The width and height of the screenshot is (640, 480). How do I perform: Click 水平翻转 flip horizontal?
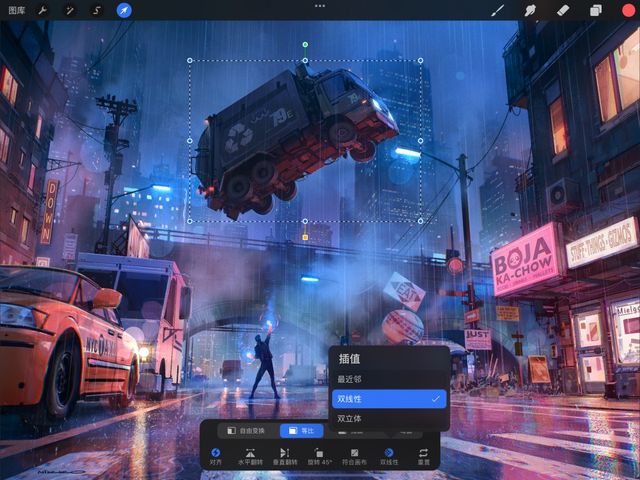point(250,456)
